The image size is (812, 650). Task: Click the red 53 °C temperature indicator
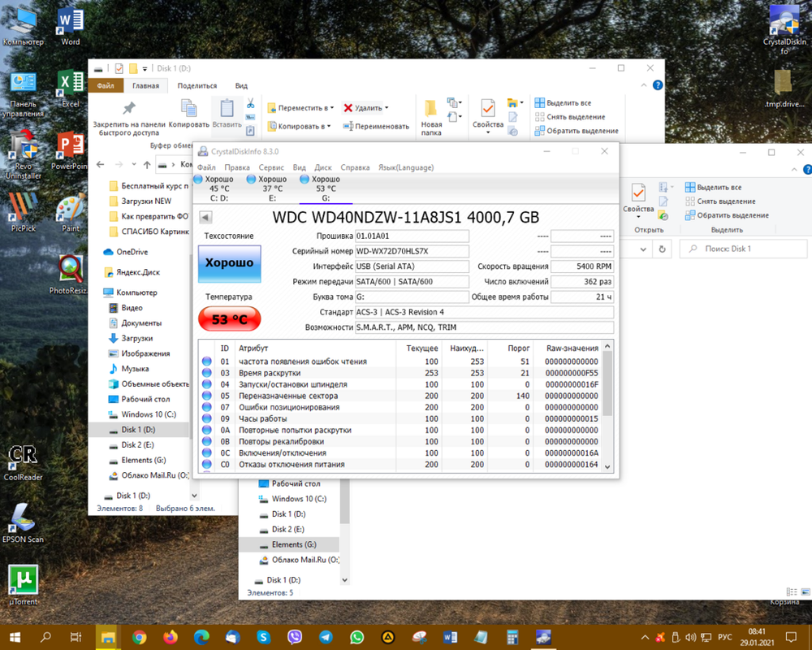230,319
